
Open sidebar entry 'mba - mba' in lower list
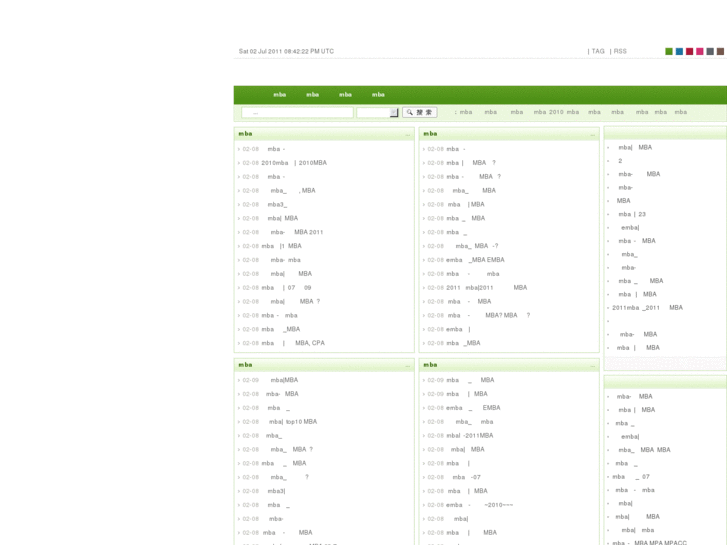pos(635,490)
